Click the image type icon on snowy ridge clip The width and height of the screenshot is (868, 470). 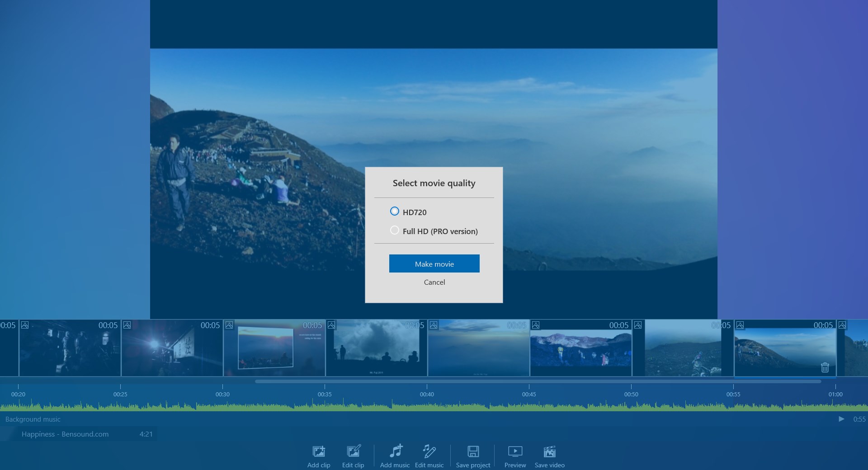(x=536, y=325)
